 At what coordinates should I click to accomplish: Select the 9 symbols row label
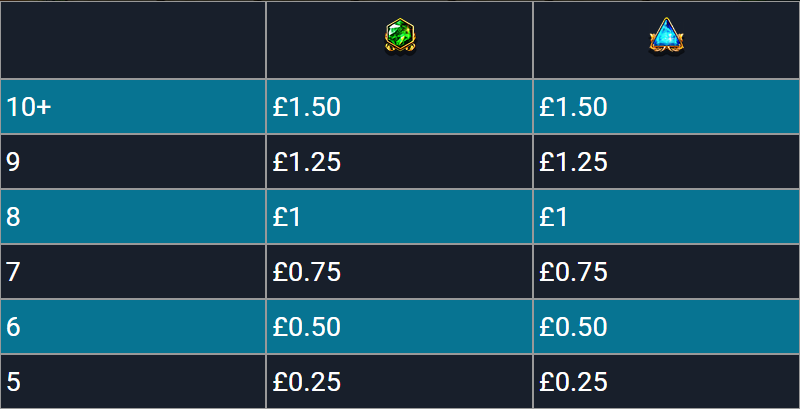click(13, 162)
